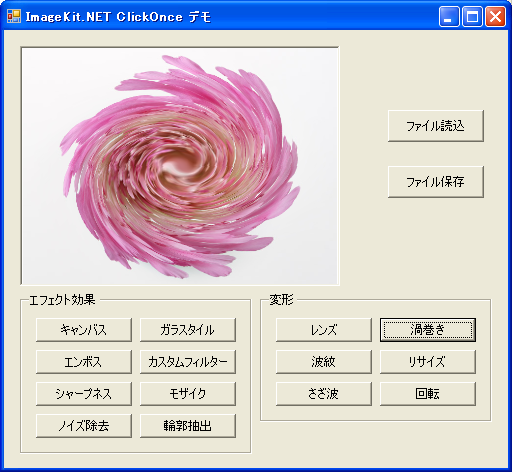Apply the ガラスタイル effect

pos(188,330)
